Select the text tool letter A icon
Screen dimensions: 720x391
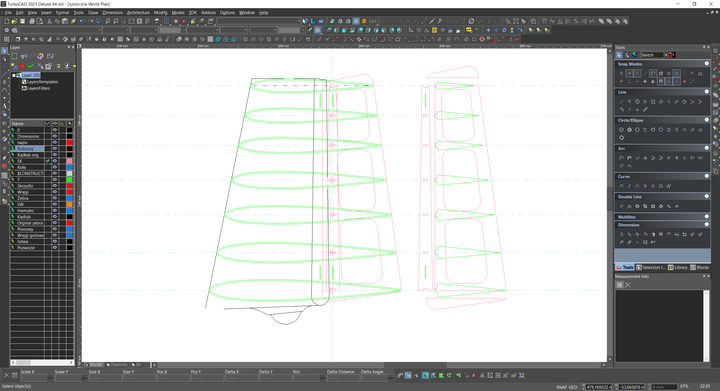click(5, 106)
